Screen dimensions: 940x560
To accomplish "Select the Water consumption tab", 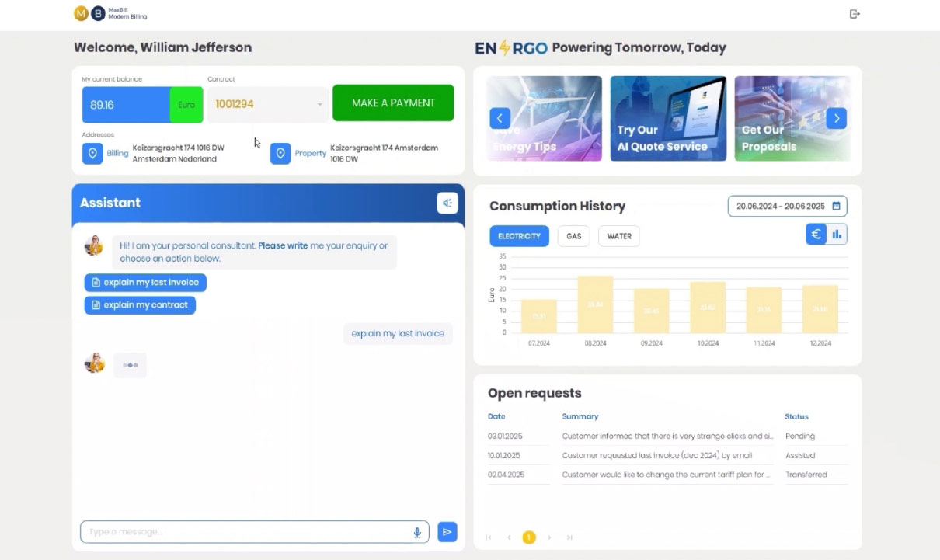I will pyautogui.click(x=618, y=236).
